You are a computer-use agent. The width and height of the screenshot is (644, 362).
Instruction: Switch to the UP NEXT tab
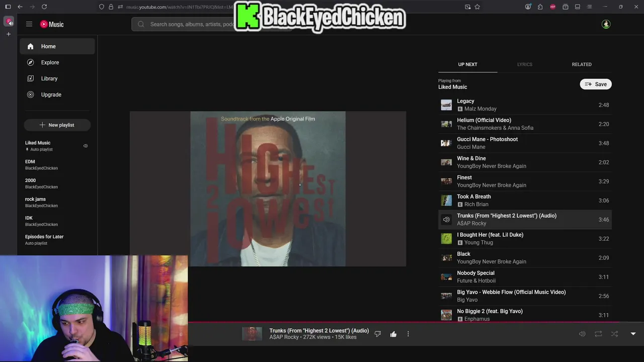click(x=467, y=64)
